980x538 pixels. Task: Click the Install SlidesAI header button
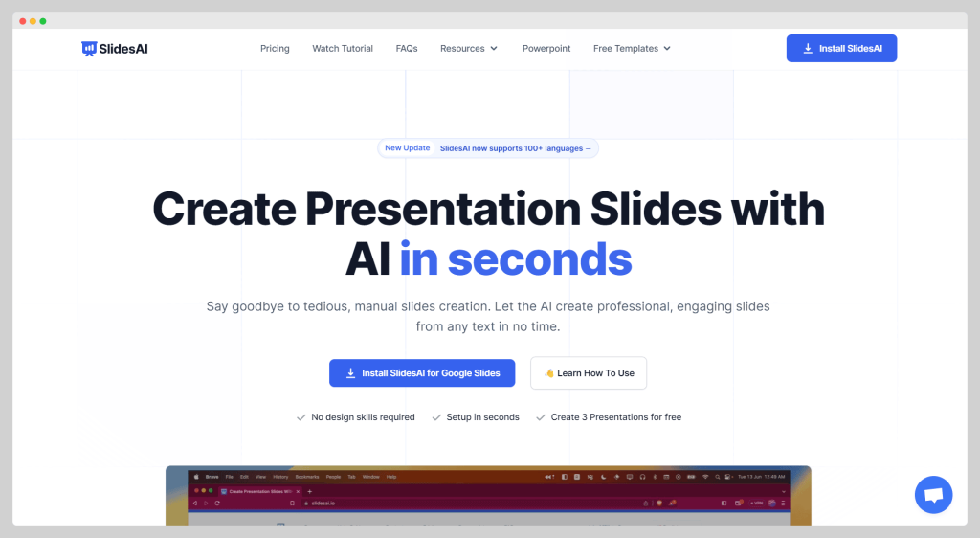841,48
